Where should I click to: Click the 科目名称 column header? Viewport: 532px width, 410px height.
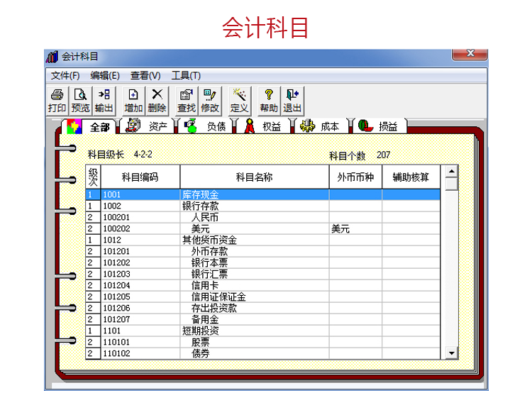(x=255, y=177)
